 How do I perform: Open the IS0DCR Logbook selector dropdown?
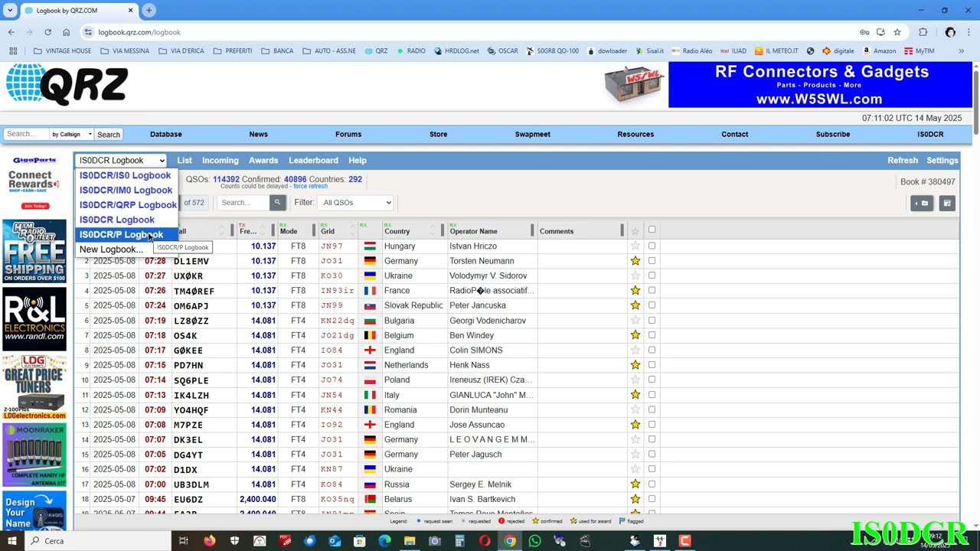pyautogui.click(x=121, y=160)
